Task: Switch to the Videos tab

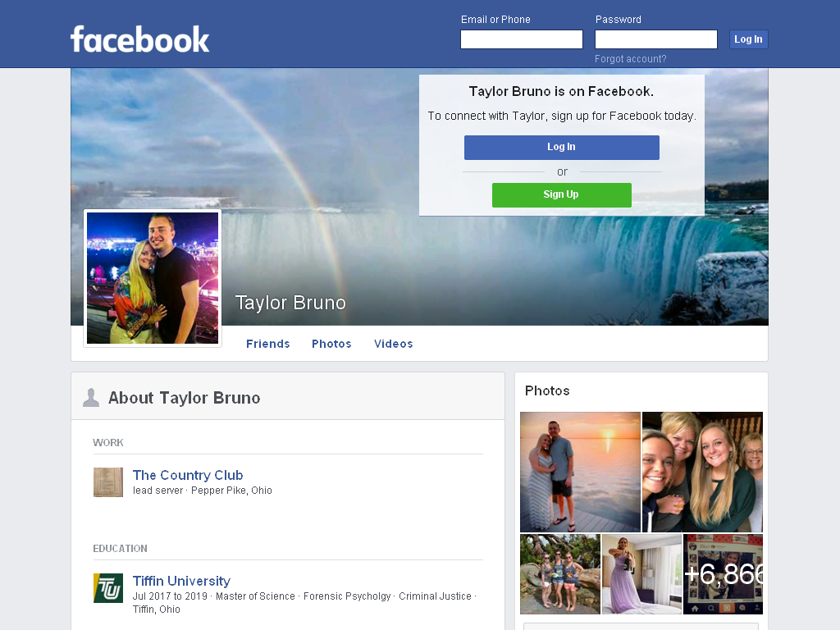Action: pyautogui.click(x=394, y=344)
